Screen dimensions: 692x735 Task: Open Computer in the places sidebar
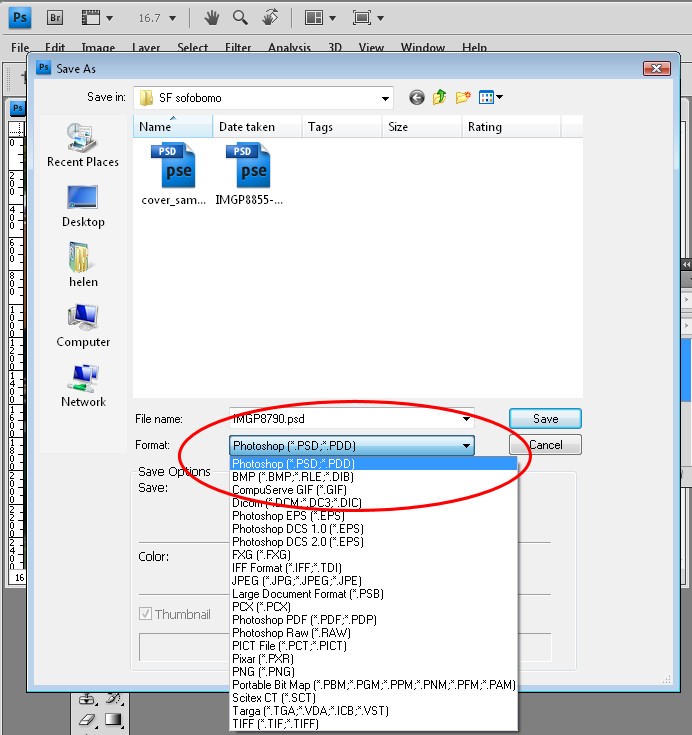[83, 325]
